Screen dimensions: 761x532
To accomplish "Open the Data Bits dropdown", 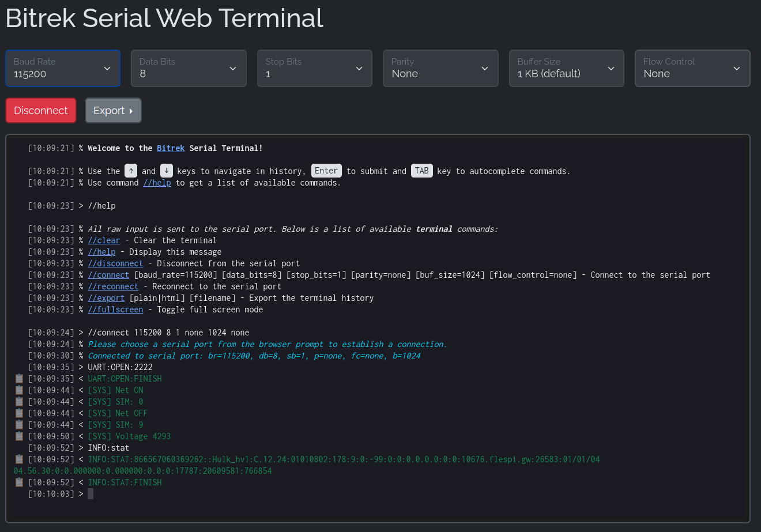I will pos(189,68).
